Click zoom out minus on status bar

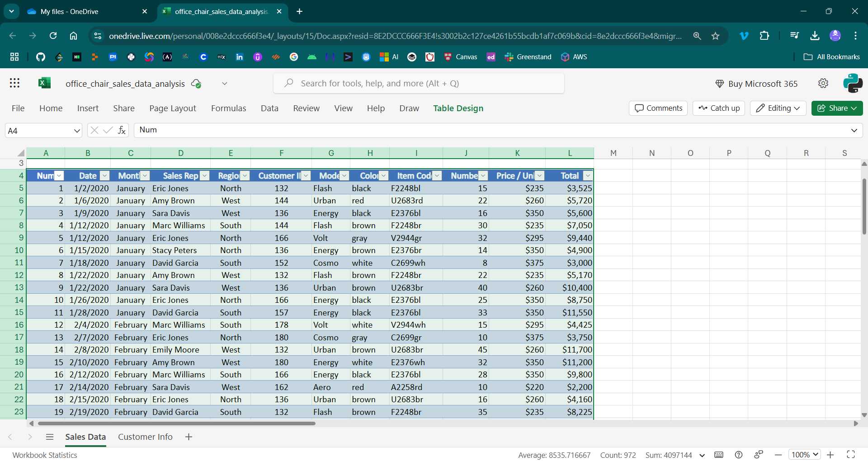coord(778,455)
